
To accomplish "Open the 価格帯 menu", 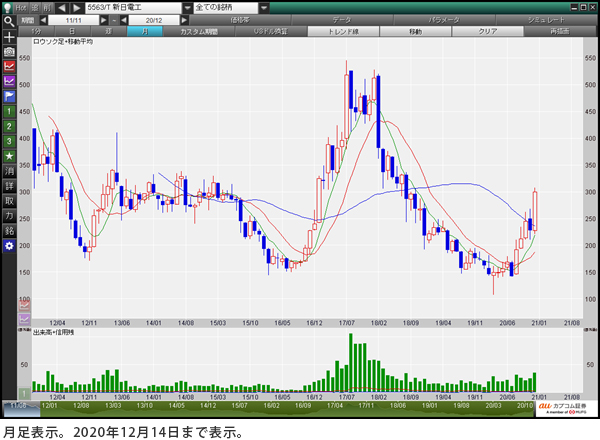I will tap(240, 20).
